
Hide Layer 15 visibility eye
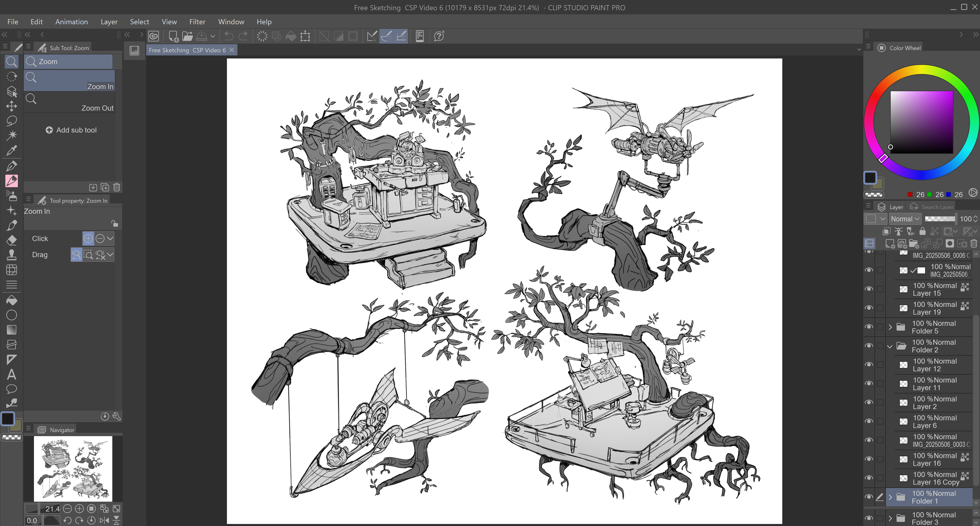[869, 289]
